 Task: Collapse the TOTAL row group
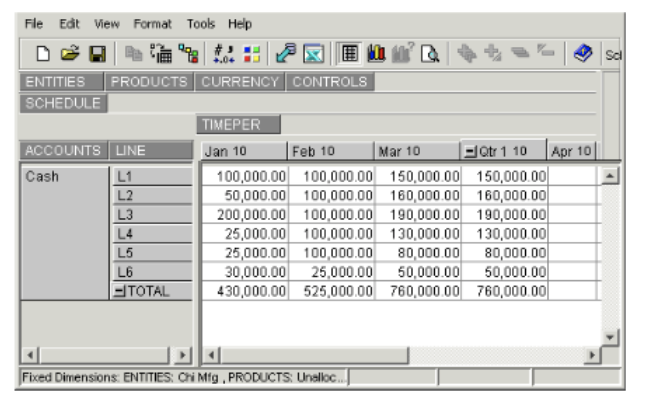(118, 292)
